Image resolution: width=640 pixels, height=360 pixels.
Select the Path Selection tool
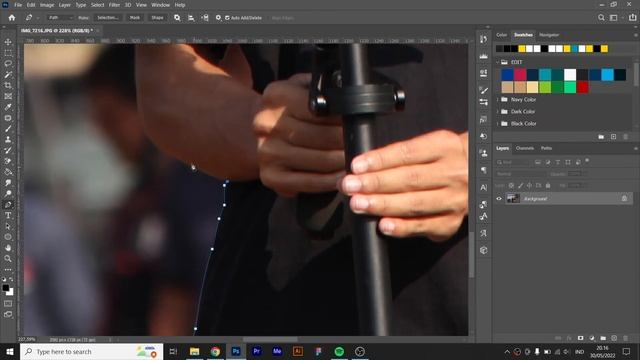[8, 226]
